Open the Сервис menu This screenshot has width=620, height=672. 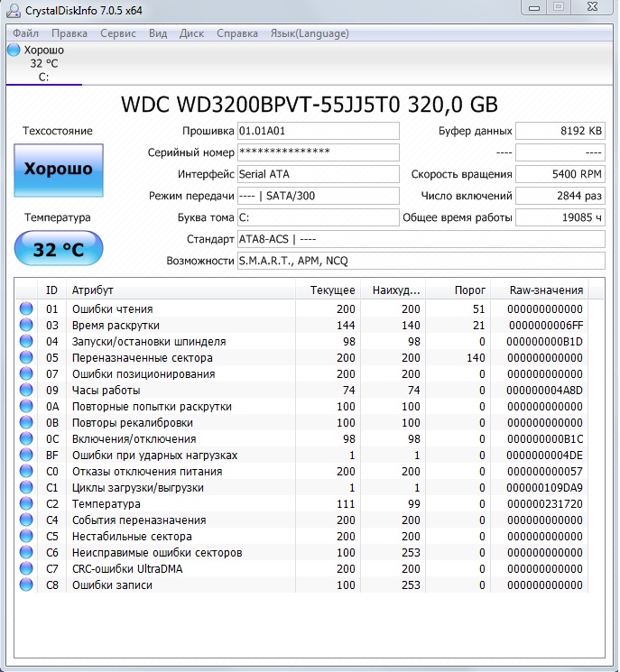118,33
